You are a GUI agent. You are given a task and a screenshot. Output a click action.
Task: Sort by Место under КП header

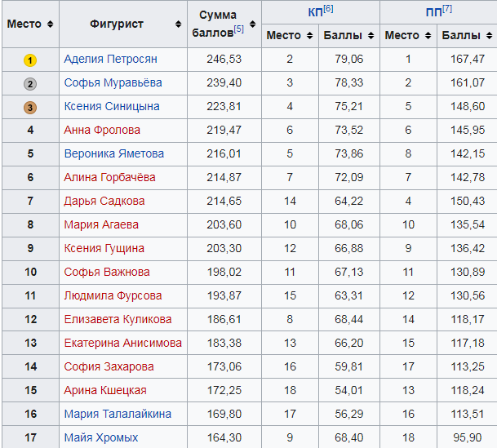(x=308, y=36)
